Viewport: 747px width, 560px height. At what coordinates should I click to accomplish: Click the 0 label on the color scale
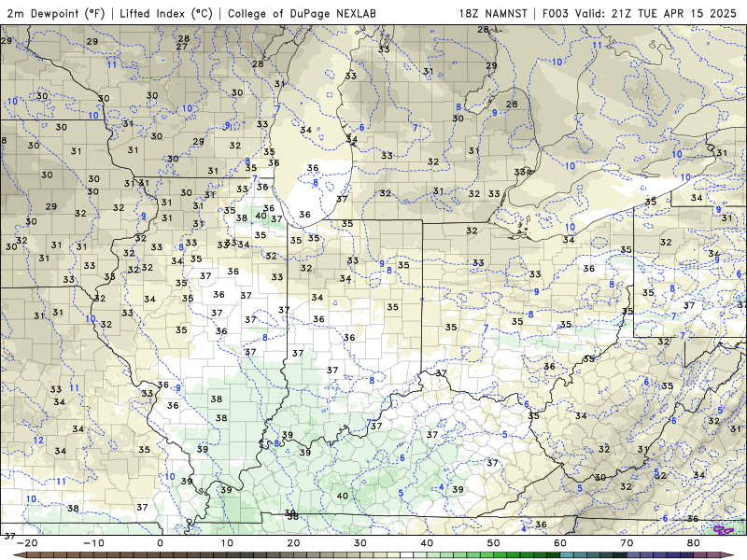click(160, 543)
